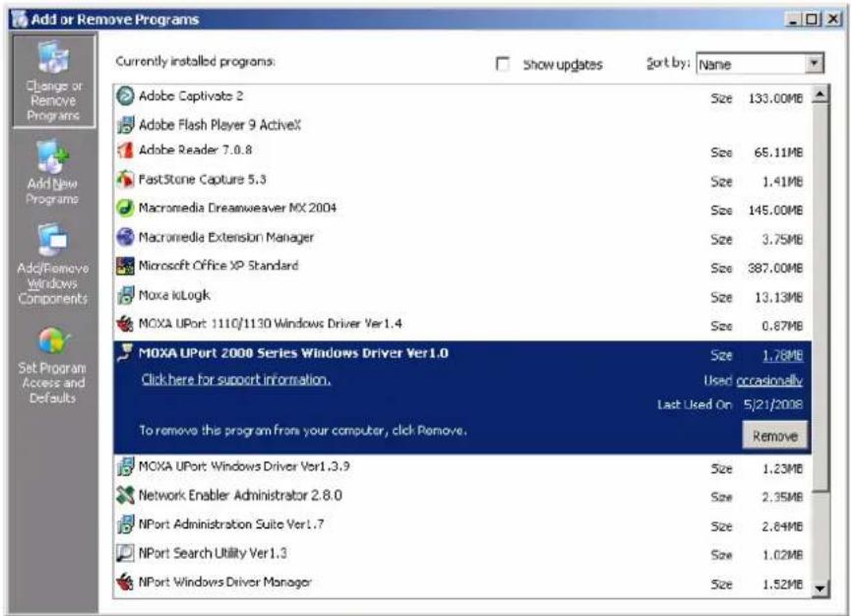
Task: Open Add New Programs panel
Action: point(52,172)
